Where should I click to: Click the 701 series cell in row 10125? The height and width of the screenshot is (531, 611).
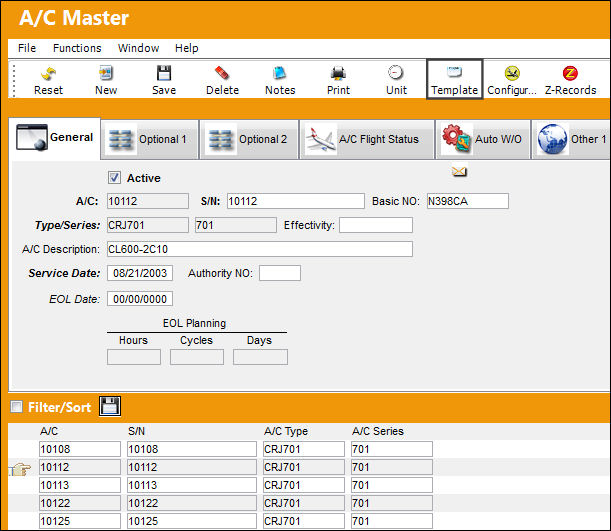[392, 521]
